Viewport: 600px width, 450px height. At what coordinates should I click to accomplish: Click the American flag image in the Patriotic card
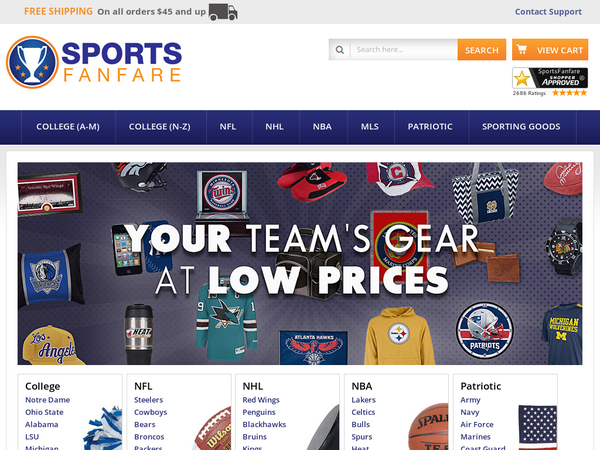click(x=537, y=427)
